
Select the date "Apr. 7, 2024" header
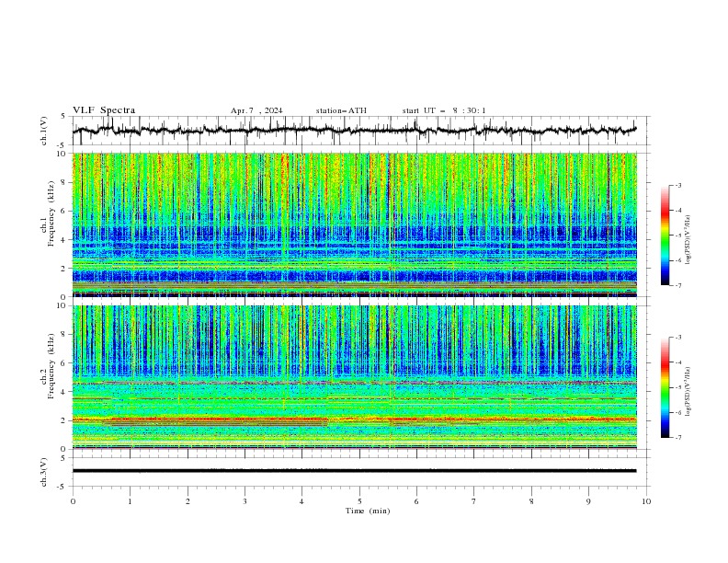click(x=256, y=110)
